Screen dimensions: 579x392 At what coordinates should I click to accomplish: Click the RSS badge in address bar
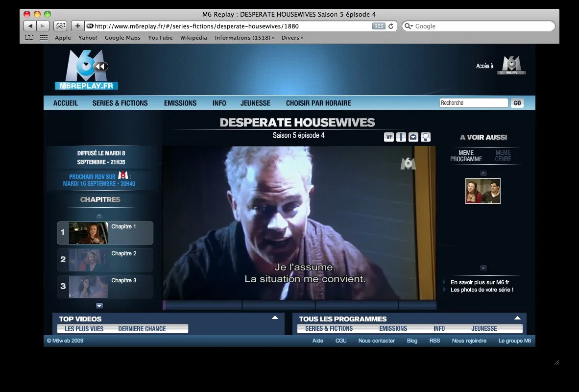(x=379, y=26)
